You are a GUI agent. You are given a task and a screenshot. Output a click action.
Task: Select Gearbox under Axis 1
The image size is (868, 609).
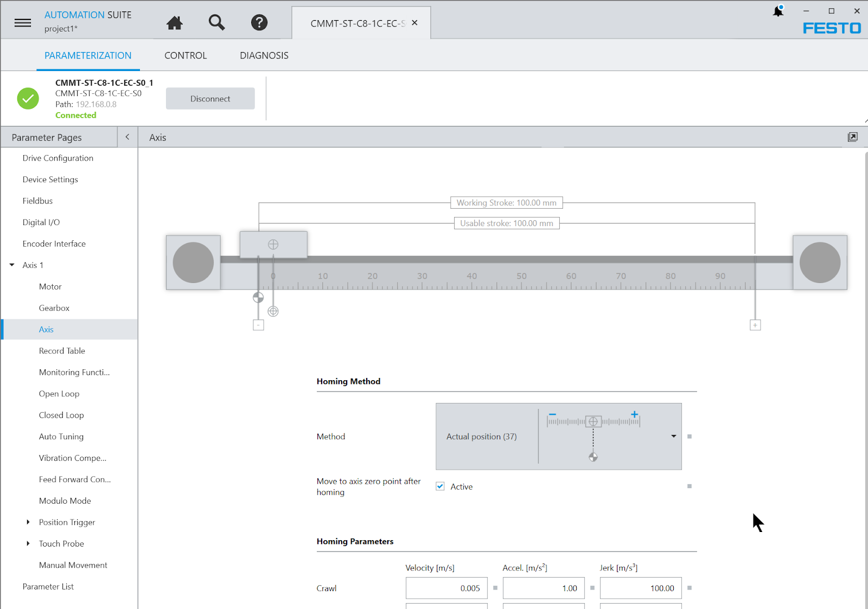[54, 308]
